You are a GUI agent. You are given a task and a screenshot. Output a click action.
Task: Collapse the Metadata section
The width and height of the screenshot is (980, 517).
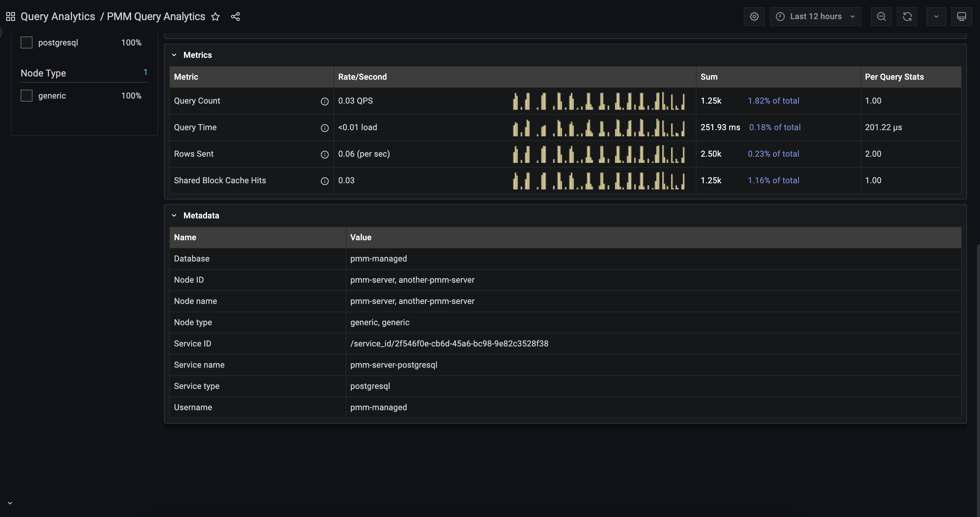click(174, 216)
